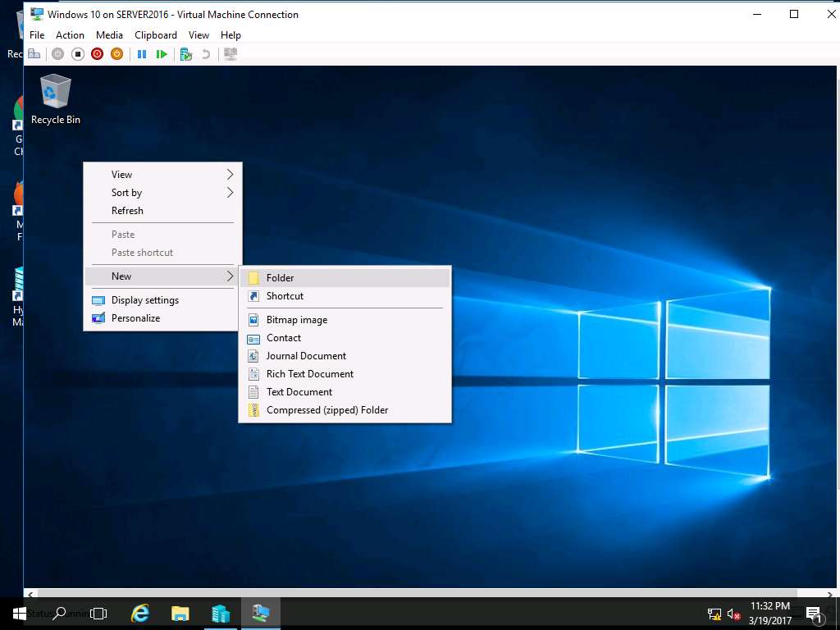Click the orange Save state icon
The height and width of the screenshot is (630, 840).
[x=116, y=53]
